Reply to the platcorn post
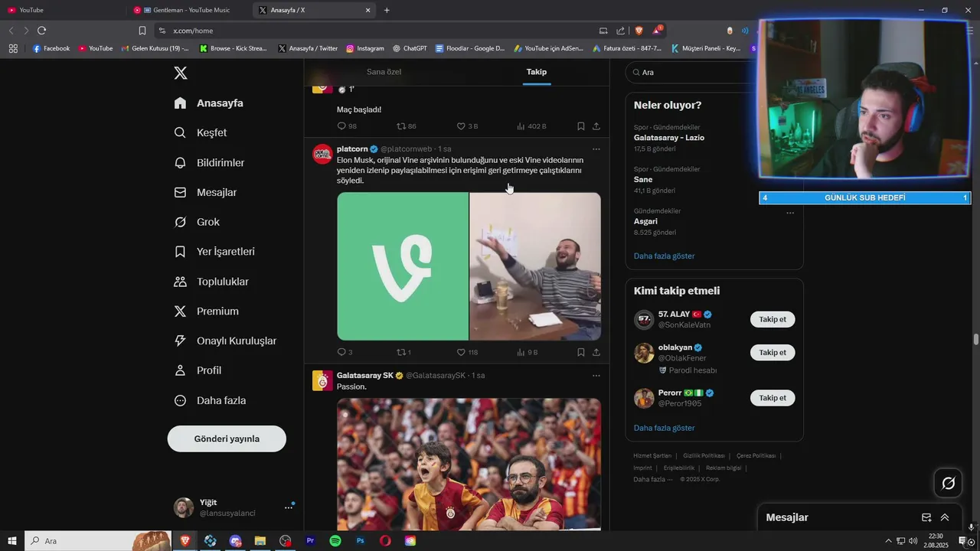Screen dimensions: 980x551 [x=345, y=352]
